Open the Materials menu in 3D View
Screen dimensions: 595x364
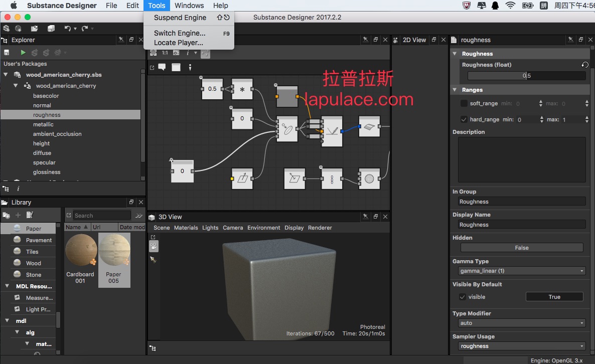click(186, 228)
